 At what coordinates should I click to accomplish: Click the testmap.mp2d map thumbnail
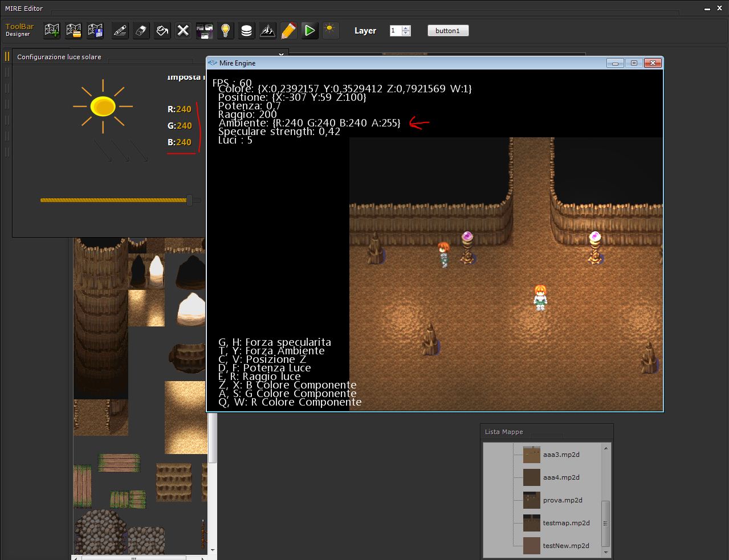532,523
